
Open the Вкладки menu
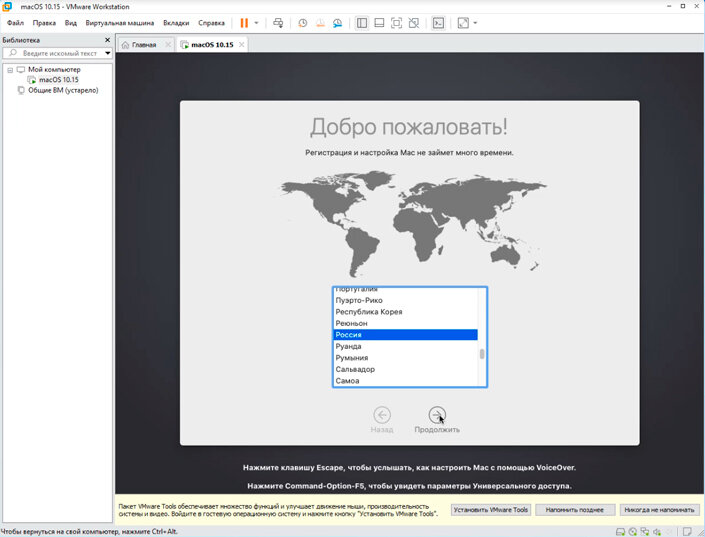point(176,23)
